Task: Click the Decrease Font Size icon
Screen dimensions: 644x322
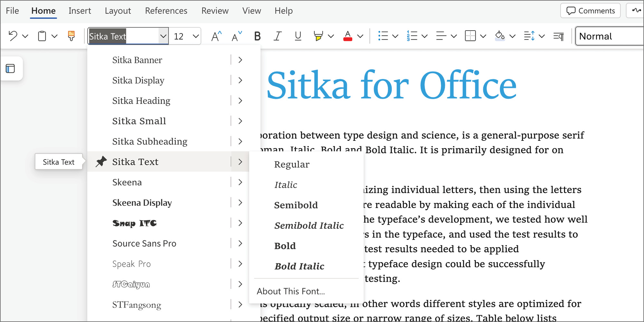Action: (237, 36)
